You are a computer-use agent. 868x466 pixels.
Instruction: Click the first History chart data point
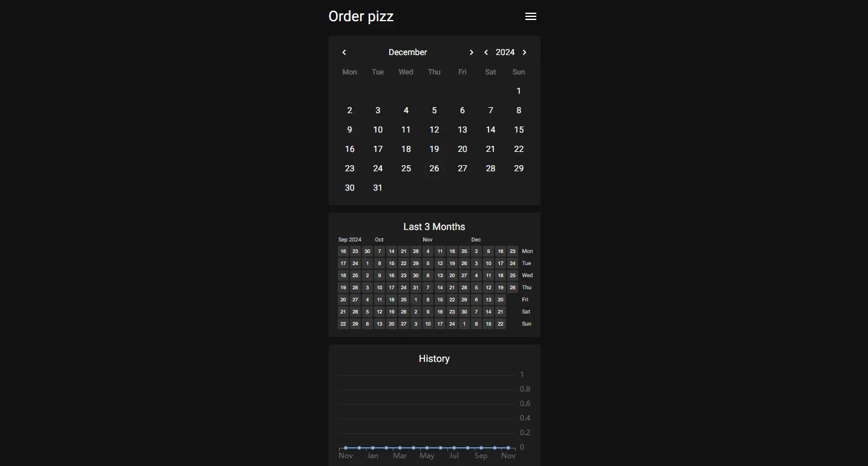[346, 448]
